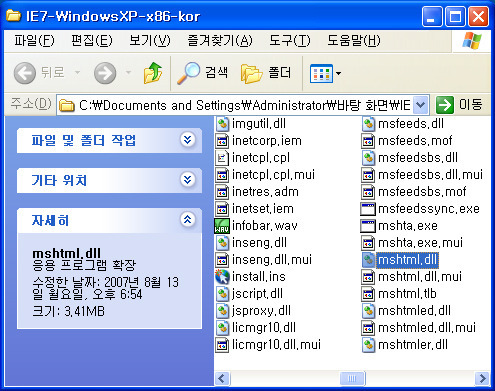This screenshot has height=391, width=495.
Task: Click the inetcpl.cpl file icon
Action: [x=222, y=158]
